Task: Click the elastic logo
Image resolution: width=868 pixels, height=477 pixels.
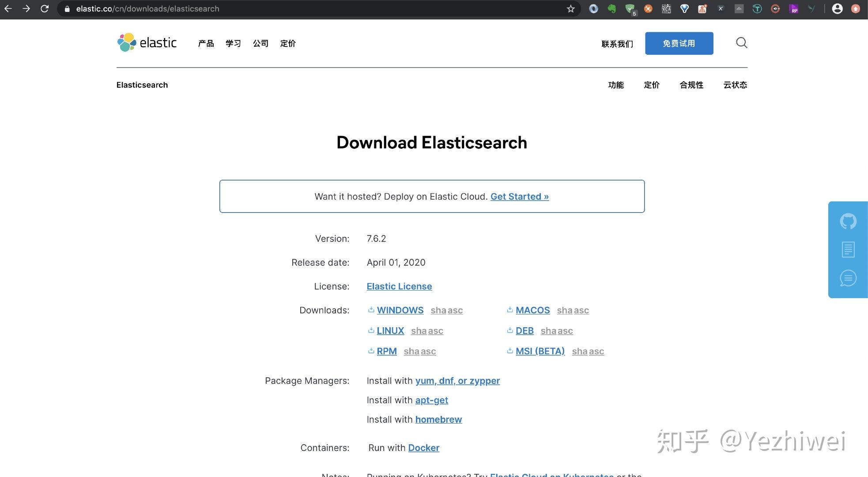Action: (147, 42)
